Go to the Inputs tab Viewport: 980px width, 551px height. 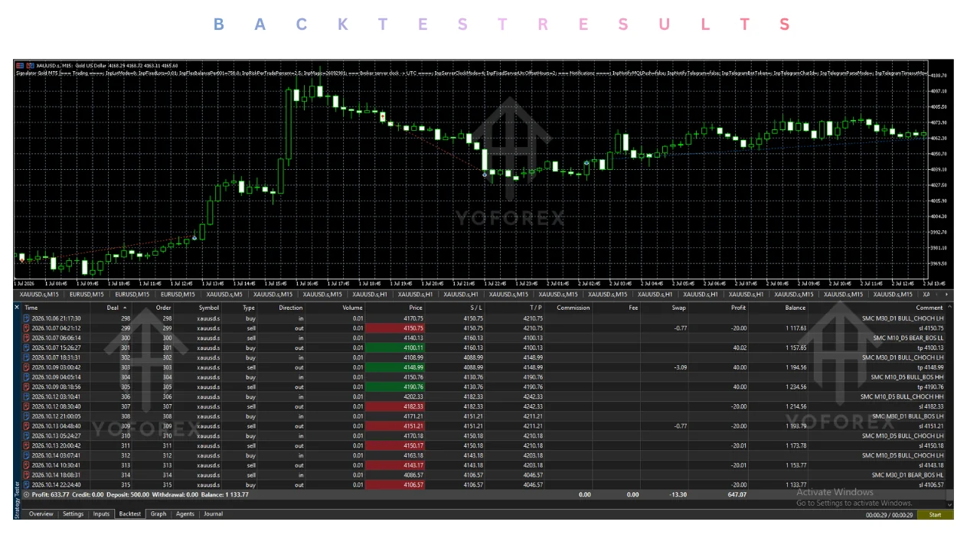[x=101, y=514]
